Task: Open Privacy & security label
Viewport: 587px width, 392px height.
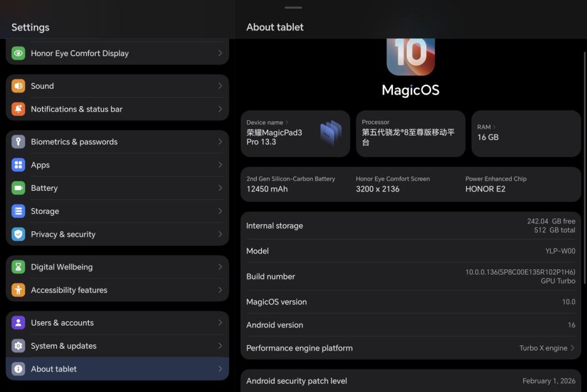Action: (63, 234)
